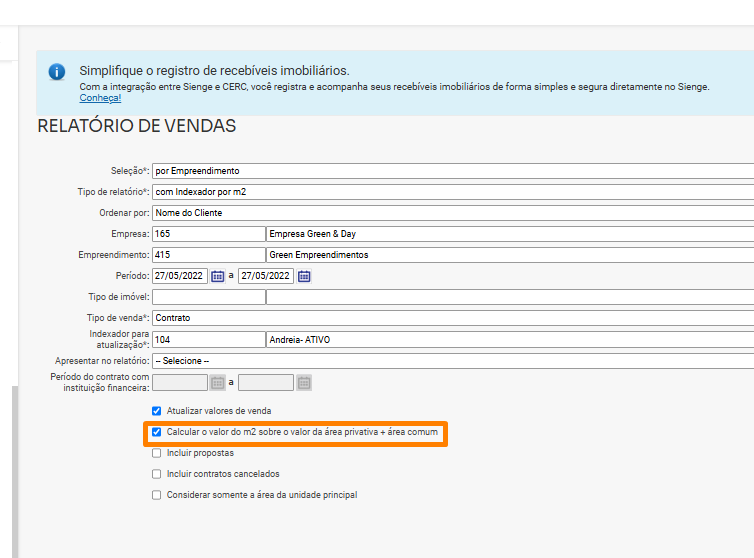
Task: Open Tipo de venda dropdown Contrato
Action: point(453,318)
